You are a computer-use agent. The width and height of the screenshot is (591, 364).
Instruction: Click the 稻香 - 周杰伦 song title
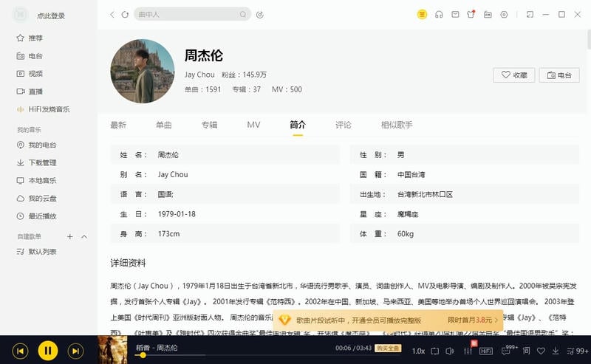coord(157,348)
